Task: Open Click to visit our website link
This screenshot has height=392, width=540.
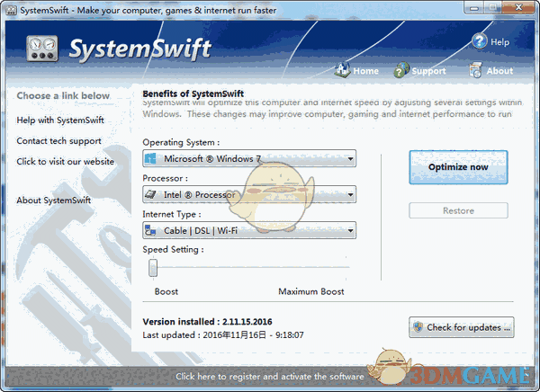Action: pyautogui.click(x=66, y=162)
